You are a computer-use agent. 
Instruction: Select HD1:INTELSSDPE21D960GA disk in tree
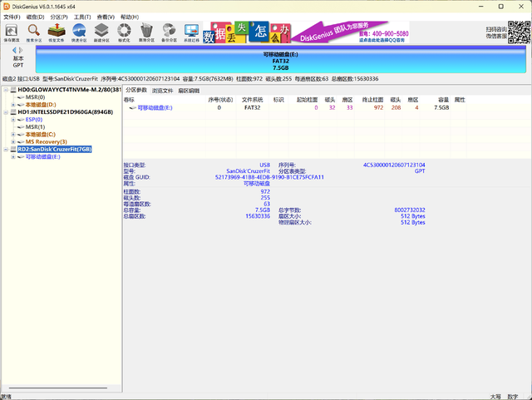[66, 112]
